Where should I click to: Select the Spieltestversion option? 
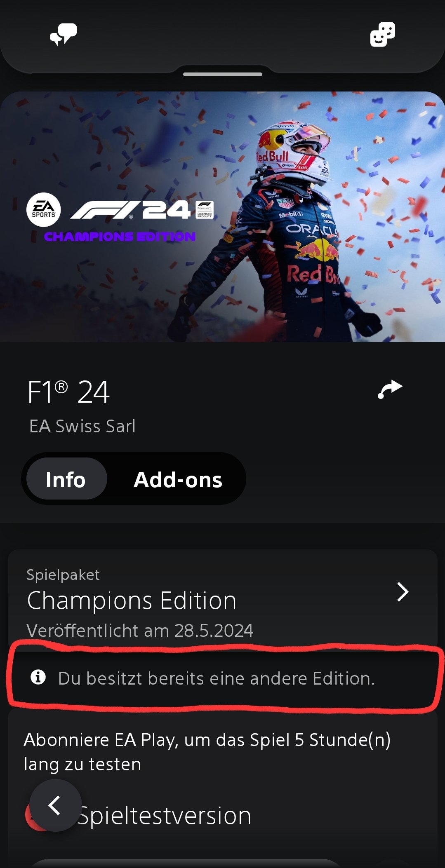tap(164, 816)
